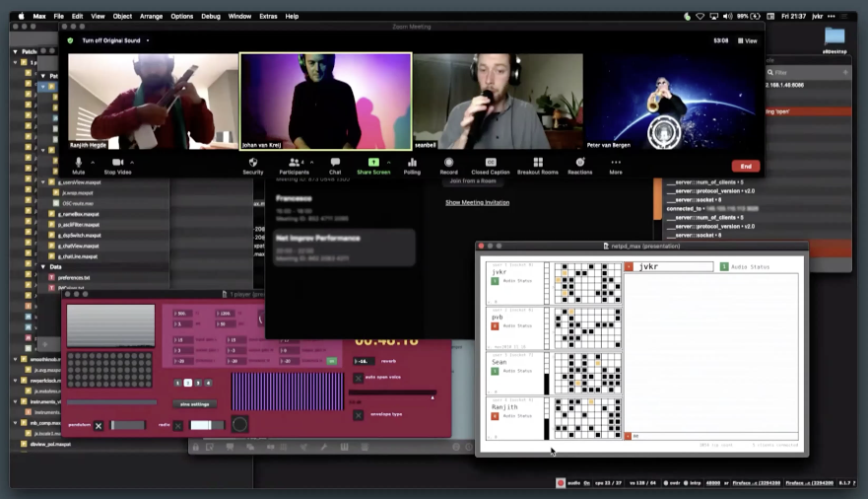Image resolution: width=868 pixels, height=499 pixels.
Task: Open the Extras menu in the menu bar
Action: (268, 16)
